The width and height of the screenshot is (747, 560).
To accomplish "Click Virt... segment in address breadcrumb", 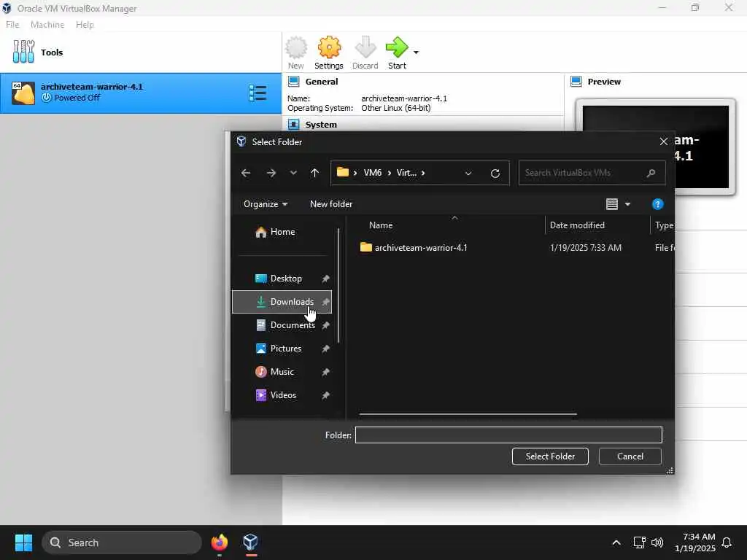I will [x=406, y=172].
